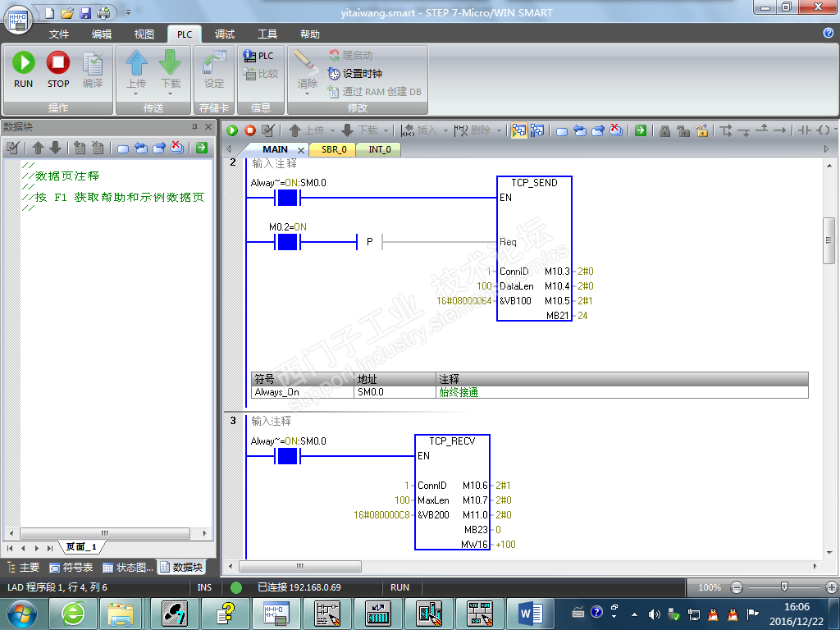Click the open folder icon in quick access toolbar
This screenshot has height=630, width=840.
tap(67, 13)
